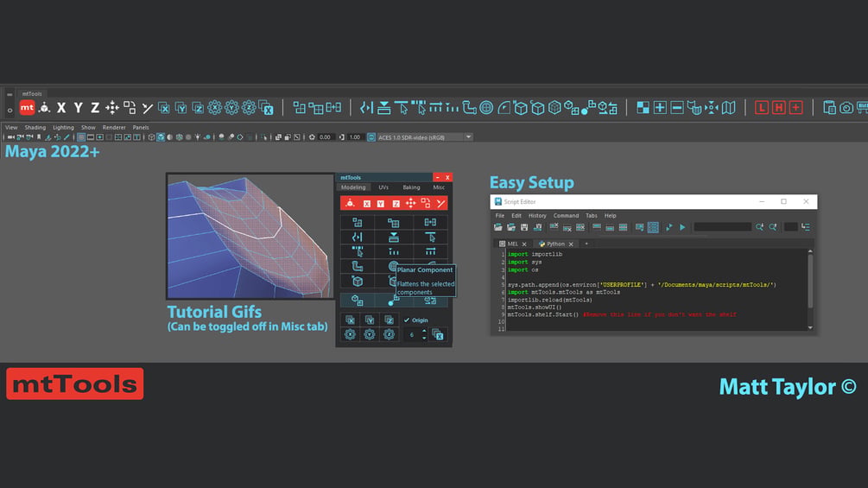Click the save script floppy icon in Script Editor
This screenshot has width=868, height=488.
pos(524,227)
